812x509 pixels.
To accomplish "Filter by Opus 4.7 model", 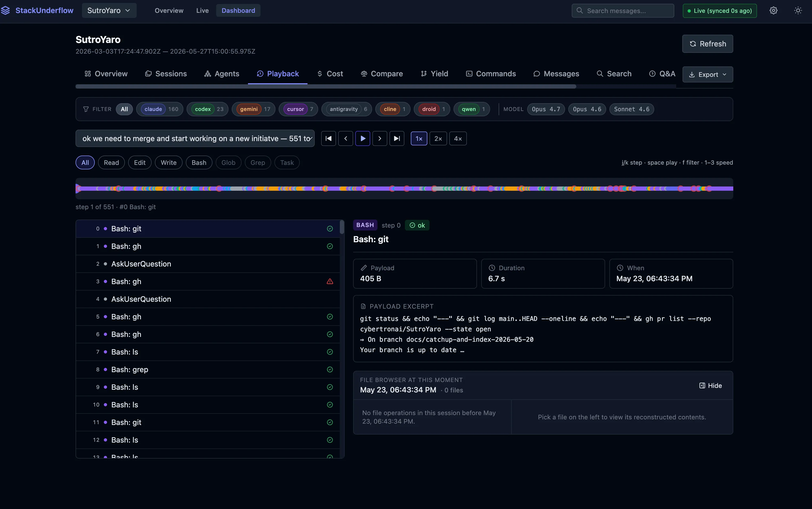I will tap(546, 109).
